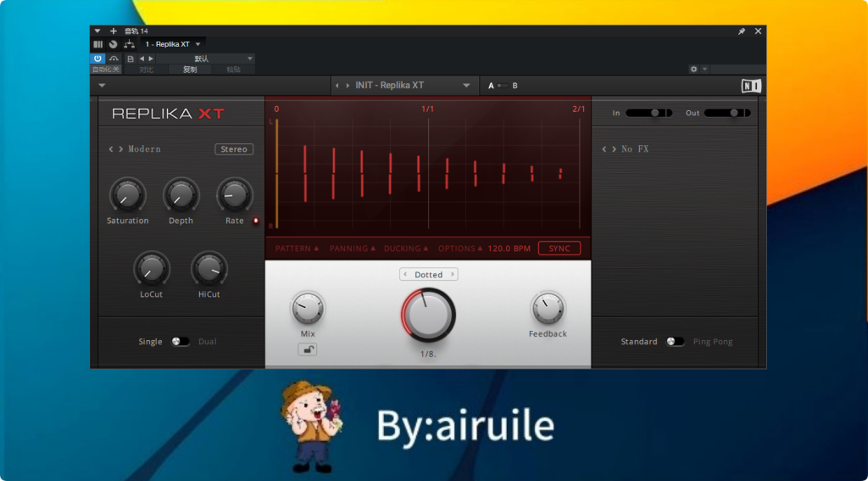Click the large delay time knob

tap(428, 315)
